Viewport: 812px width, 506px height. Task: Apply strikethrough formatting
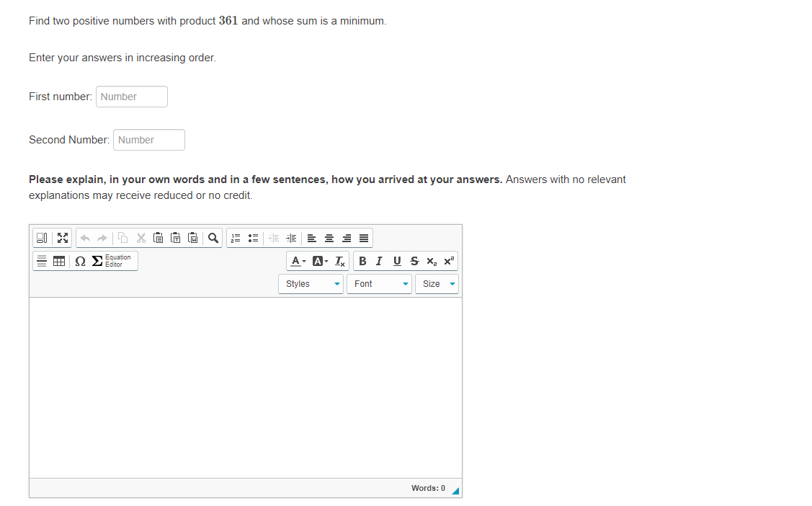(x=414, y=261)
